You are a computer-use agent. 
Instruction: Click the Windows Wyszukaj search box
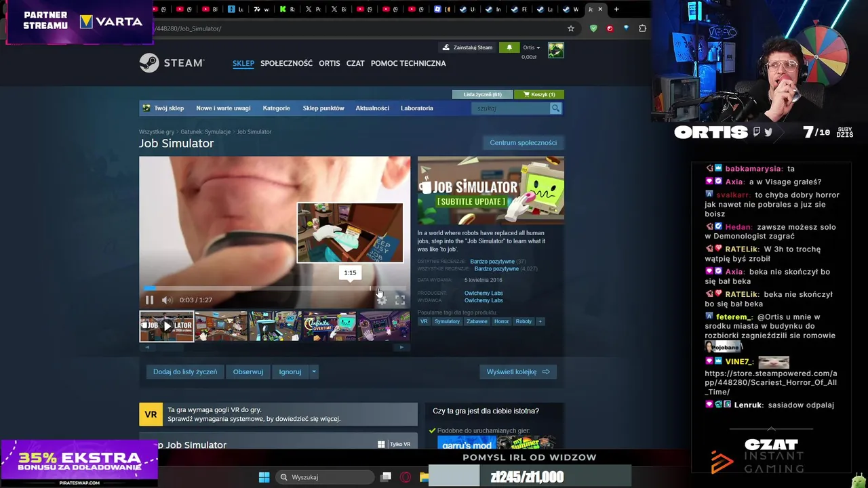coord(325,477)
